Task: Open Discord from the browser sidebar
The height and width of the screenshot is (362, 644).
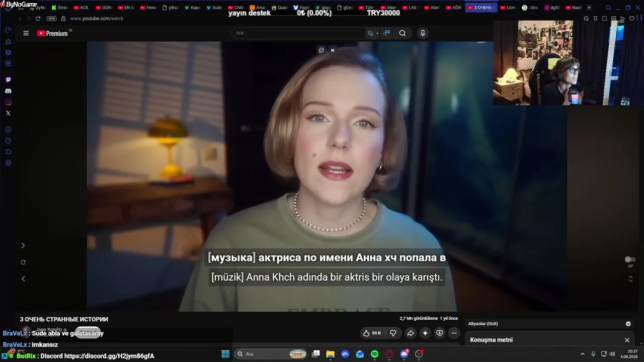Action: [x=8, y=91]
